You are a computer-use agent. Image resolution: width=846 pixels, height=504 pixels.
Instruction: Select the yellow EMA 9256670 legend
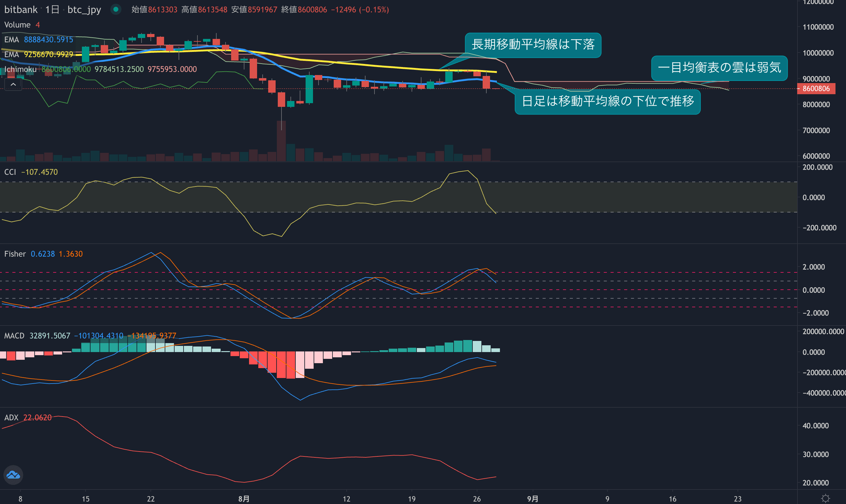[x=11, y=54]
